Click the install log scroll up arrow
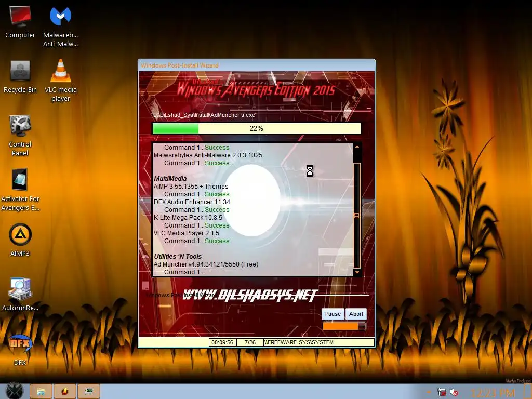This screenshot has width=532, height=399. click(357, 147)
